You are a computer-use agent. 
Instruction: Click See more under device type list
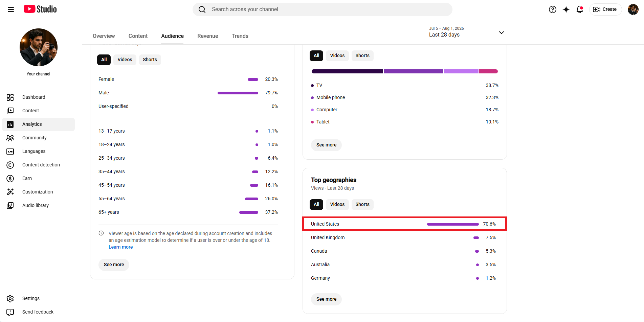pos(327,145)
